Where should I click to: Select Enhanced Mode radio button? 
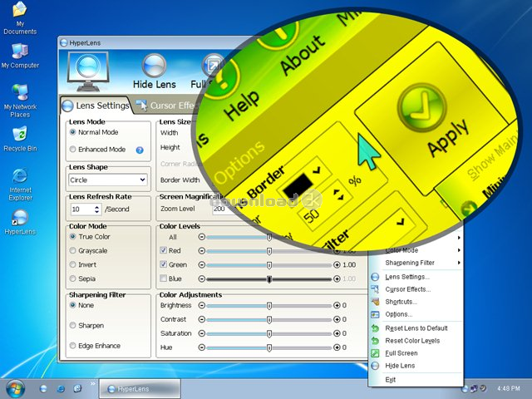tap(72, 150)
